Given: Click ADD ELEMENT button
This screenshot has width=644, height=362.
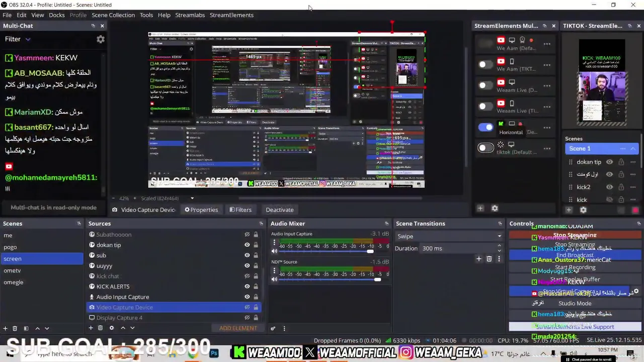Looking at the screenshot, I should (x=238, y=328).
